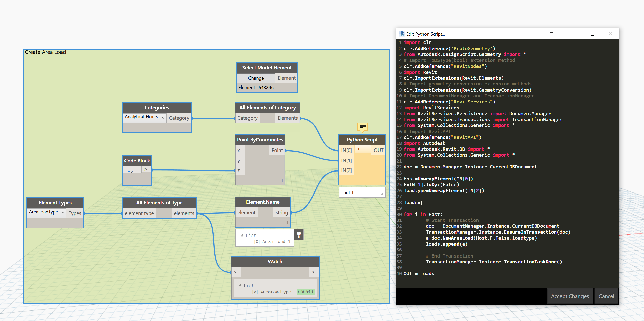The image size is (644, 321).
Task: Click the Watch node output arrow port
Action: click(313, 272)
